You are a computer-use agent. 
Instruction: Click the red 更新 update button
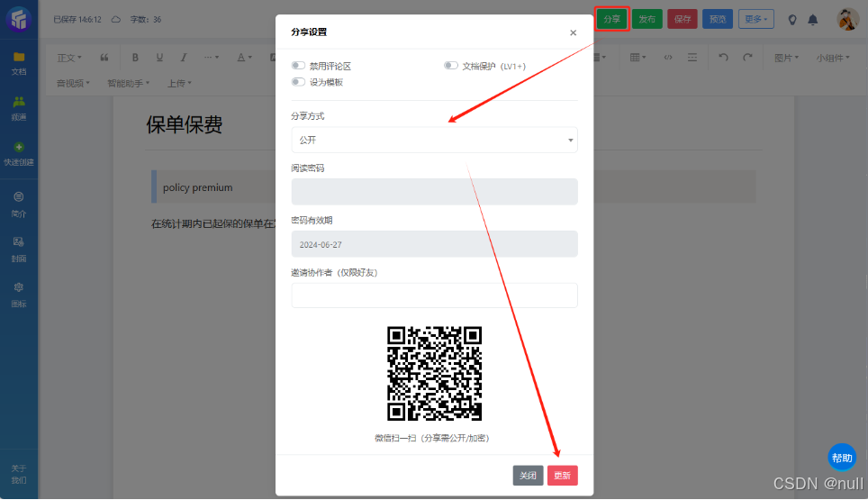563,476
